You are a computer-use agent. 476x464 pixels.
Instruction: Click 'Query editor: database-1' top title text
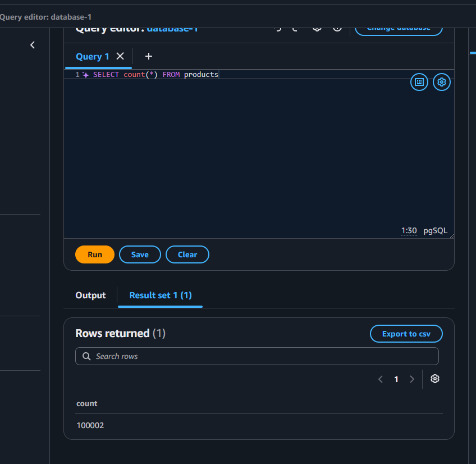[x=45, y=17]
